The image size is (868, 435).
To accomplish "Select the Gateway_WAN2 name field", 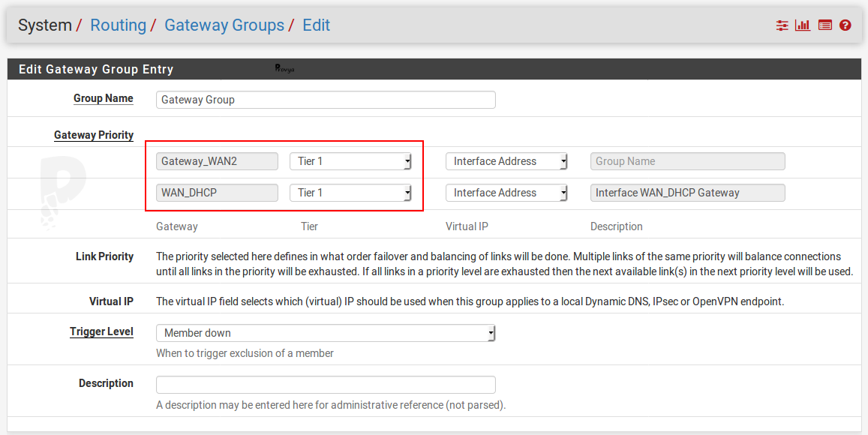I will [x=216, y=160].
